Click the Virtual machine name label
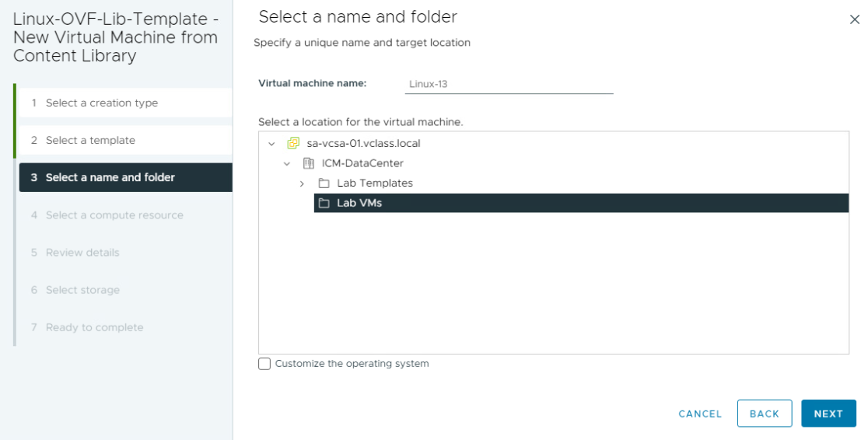This screenshot has height=440, width=868. [x=312, y=83]
